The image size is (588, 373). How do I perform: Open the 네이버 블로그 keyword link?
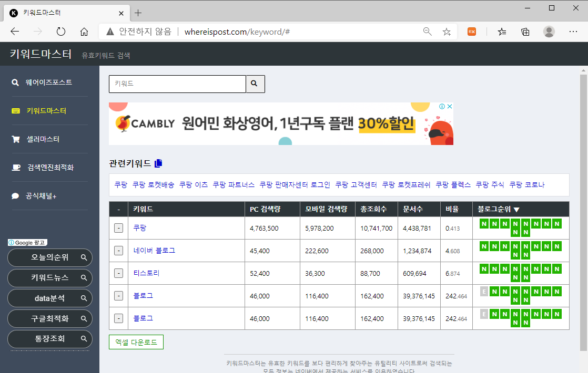[x=154, y=250]
